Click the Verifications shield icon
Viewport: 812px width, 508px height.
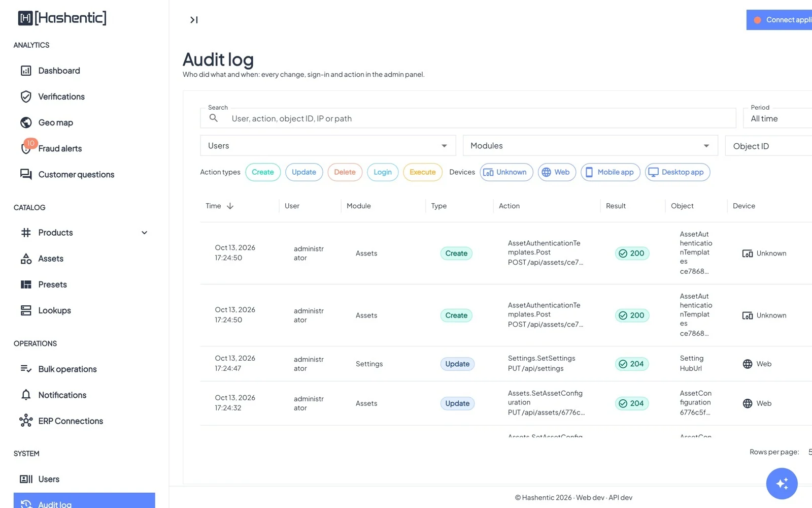[x=26, y=97]
